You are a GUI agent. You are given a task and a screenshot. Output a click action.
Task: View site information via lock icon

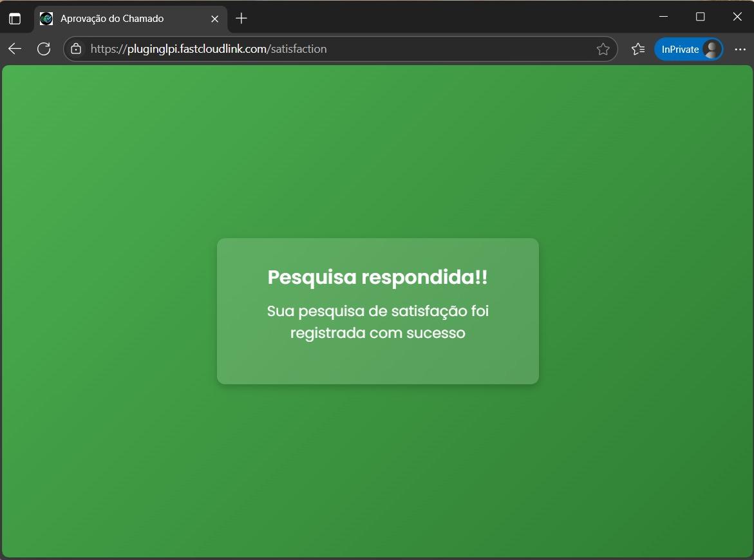[76, 49]
